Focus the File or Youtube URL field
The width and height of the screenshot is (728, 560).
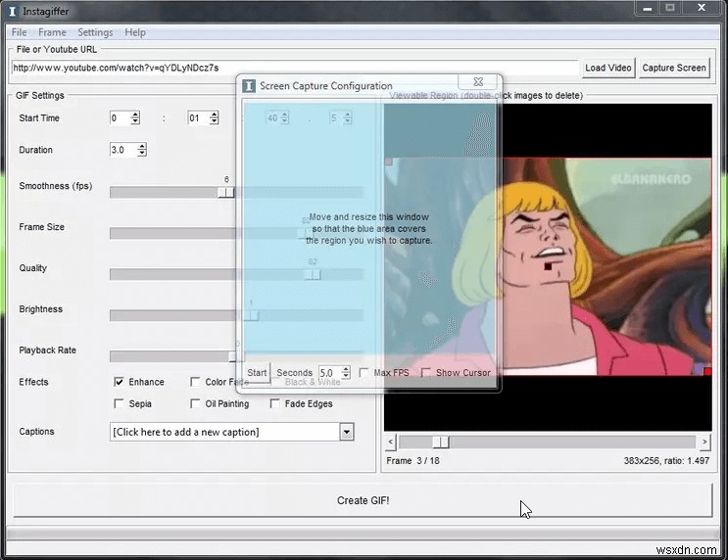point(294,68)
